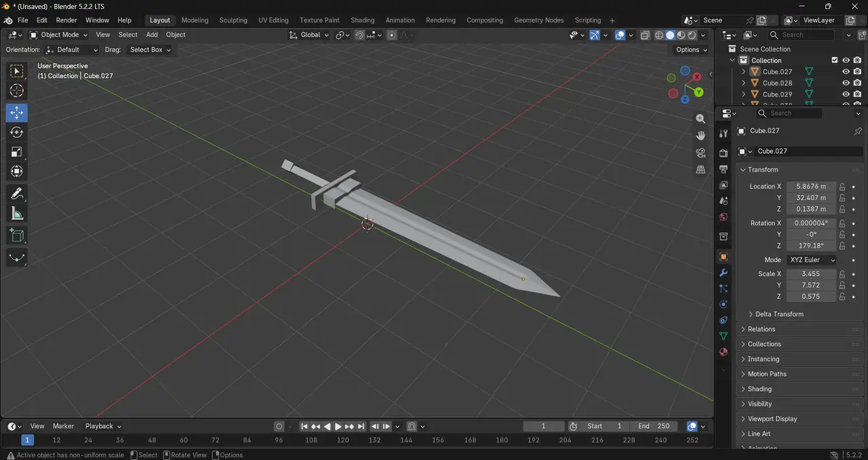Open the XYZ Euler rotation mode dropdown

click(811, 260)
